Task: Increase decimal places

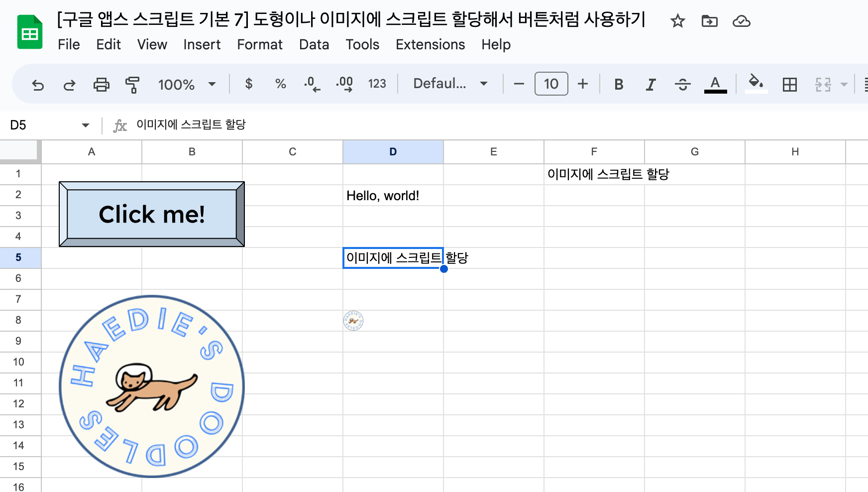Action: tap(344, 84)
